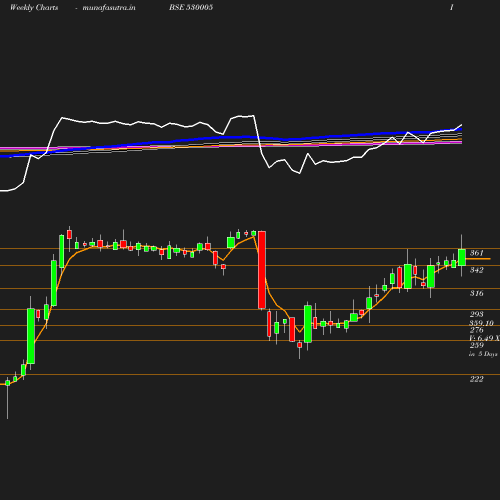The image size is (500, 500).
Task: Click the "276" price level label
Action: pos(476,330)
